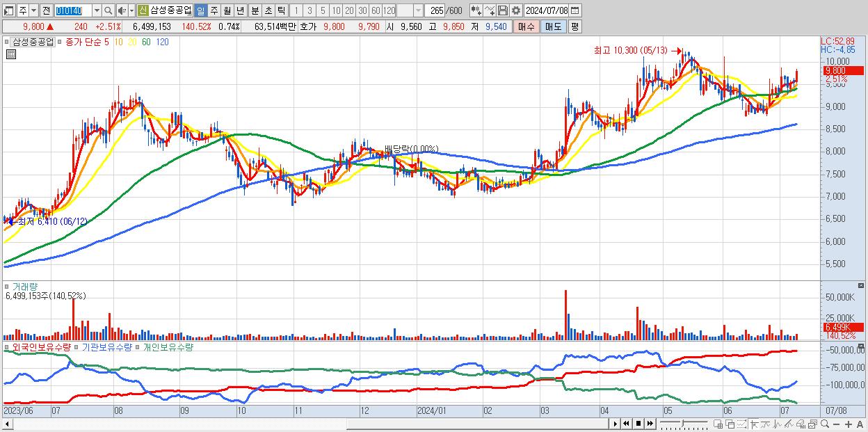Switch to the 월 monthly chart period
Screen dimensions: 868x432
227,10
